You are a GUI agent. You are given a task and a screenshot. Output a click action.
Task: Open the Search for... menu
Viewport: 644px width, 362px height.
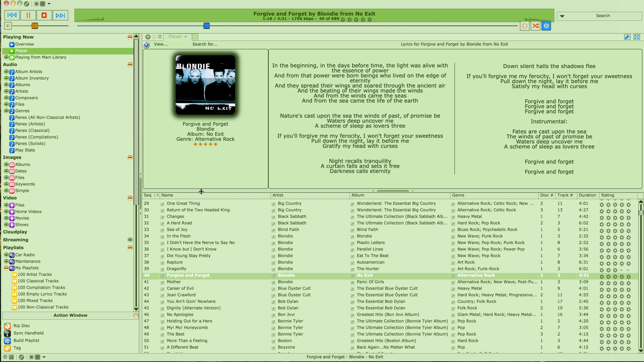point(205,44)
